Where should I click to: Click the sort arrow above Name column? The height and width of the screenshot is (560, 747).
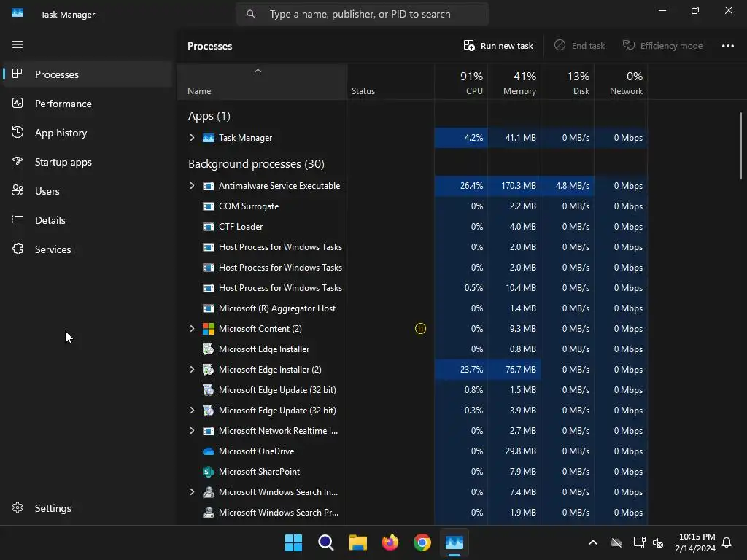point(258,71)
